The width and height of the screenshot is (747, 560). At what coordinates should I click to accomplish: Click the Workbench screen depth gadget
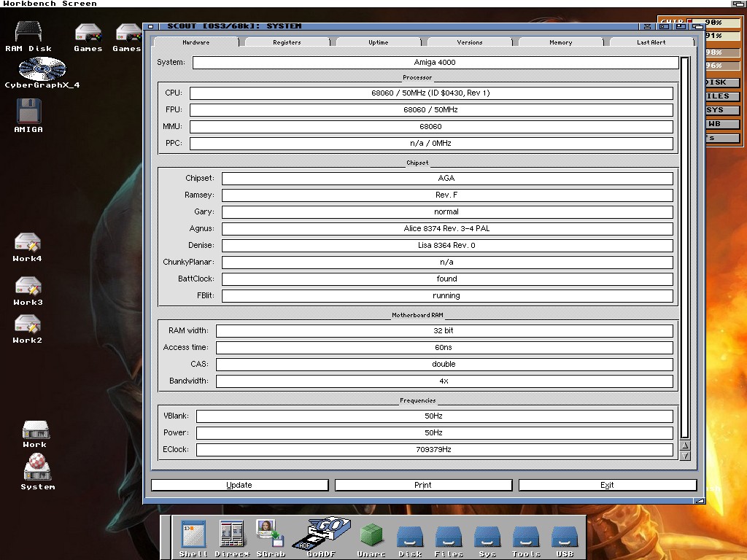[739, 4]
